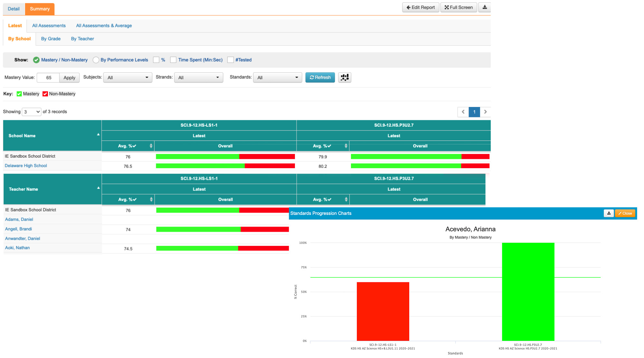Screen dimensions: 644x358
Task: Click the 80.2 average cell
Action: tap(323, 166)
